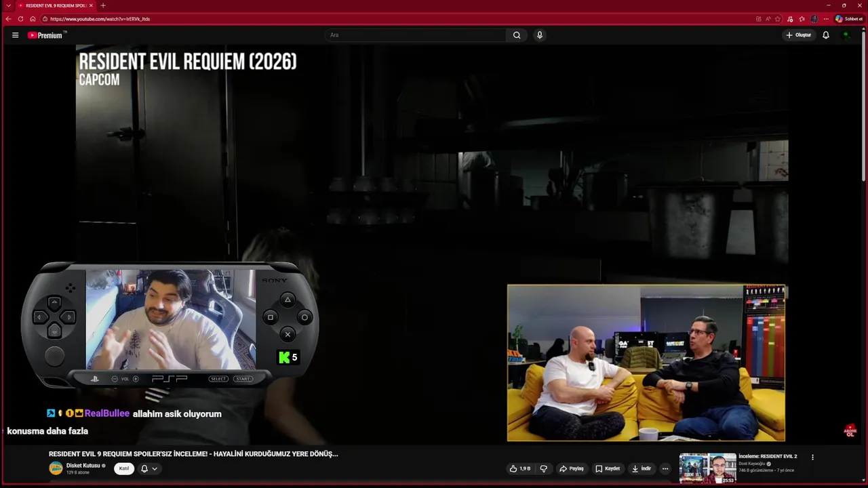Open the 'İnceleme: RESIDENT EVIL 2' suggested thumbnail
868x488 pixels.
(x=707, y=468)
